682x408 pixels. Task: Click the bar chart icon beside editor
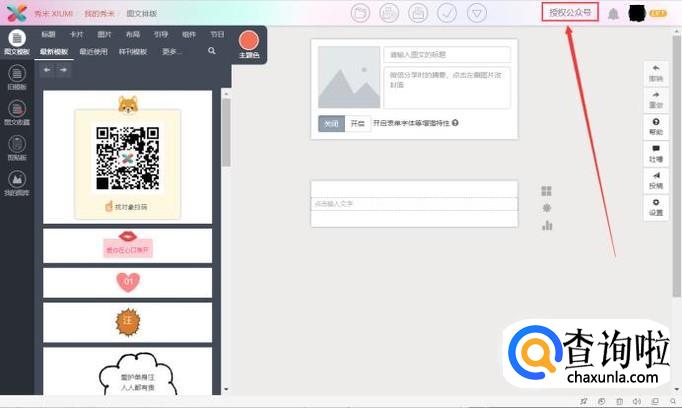(x=547, y=225)
